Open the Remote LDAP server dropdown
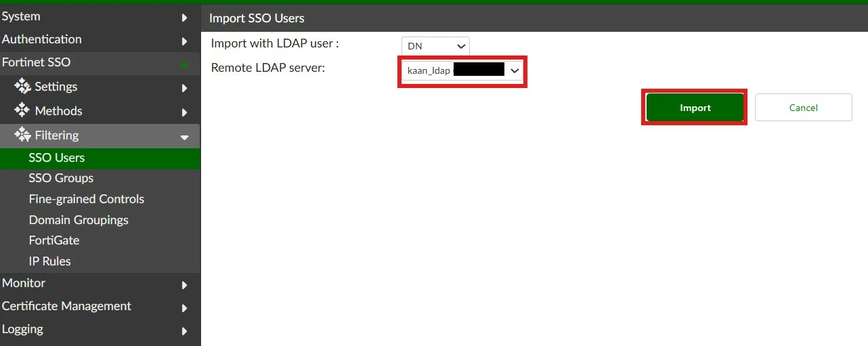The image size is (868, 346). (x=462, y=70)
